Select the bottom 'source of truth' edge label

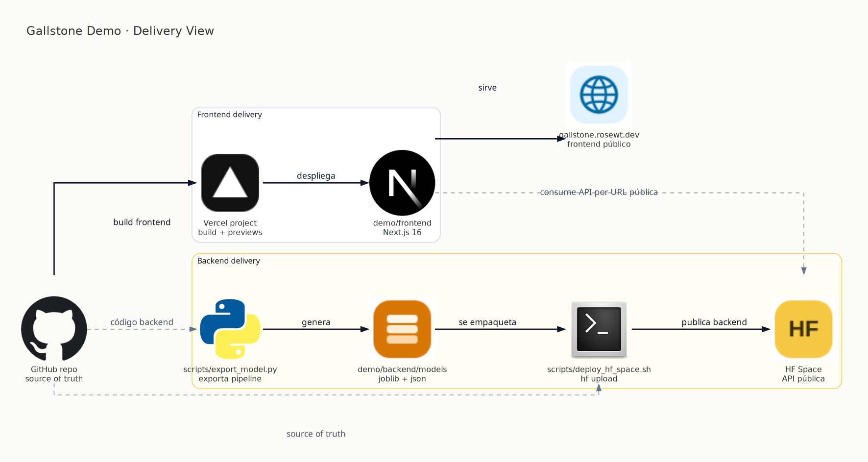(x=316, y=434)
